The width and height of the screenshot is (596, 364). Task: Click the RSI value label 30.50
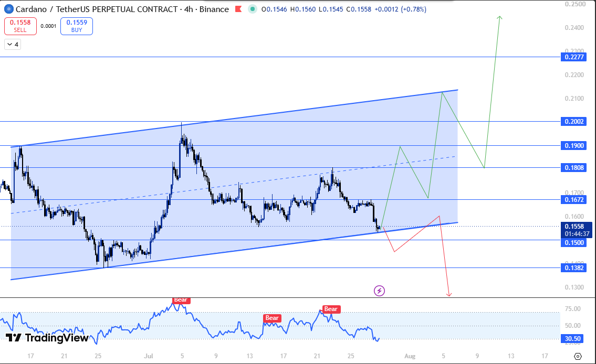tap(573, 339)
